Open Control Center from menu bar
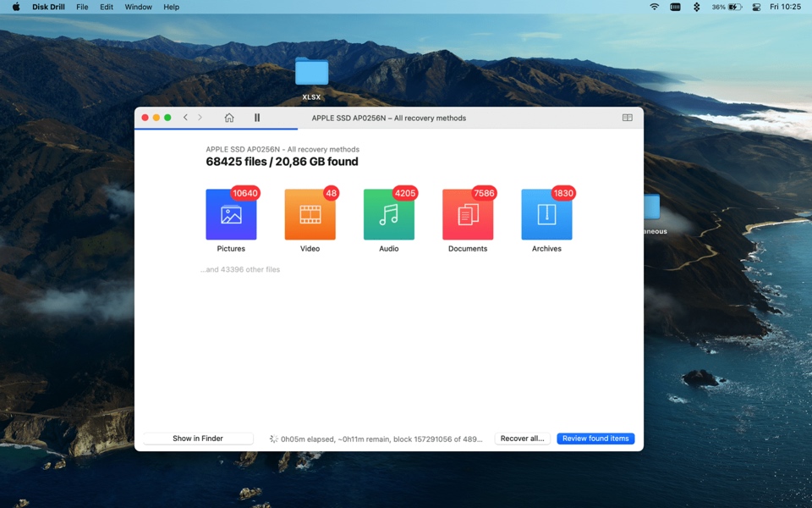The height and width of the screenshot is (508, 812). 756,7
